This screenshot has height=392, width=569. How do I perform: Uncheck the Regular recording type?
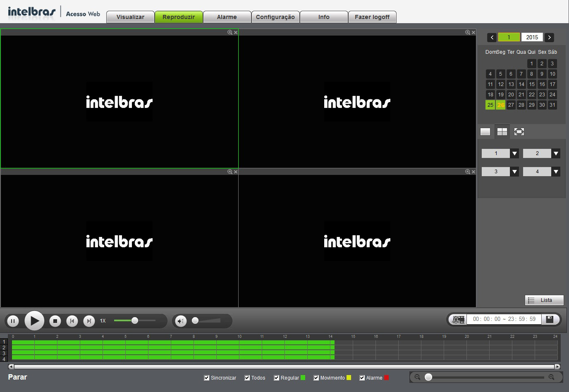[x=277, y=378]
